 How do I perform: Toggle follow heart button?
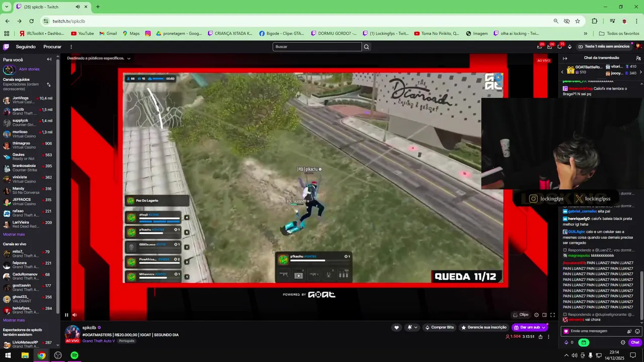point(396,327)
